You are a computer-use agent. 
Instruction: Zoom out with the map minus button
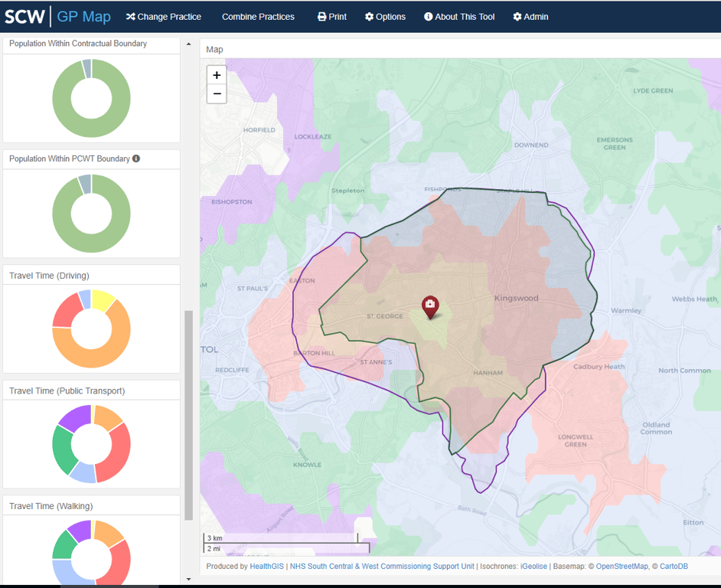tap(217, 94)
